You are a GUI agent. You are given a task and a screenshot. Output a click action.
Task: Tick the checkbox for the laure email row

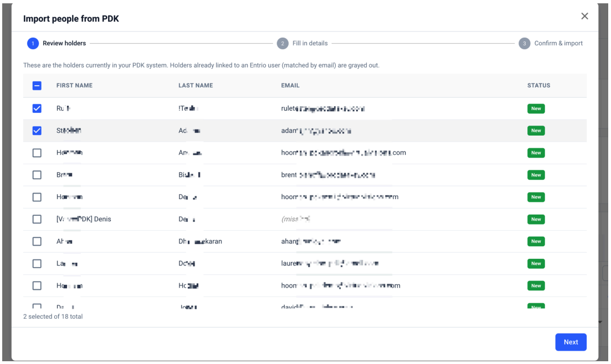(x=37, y=263)
